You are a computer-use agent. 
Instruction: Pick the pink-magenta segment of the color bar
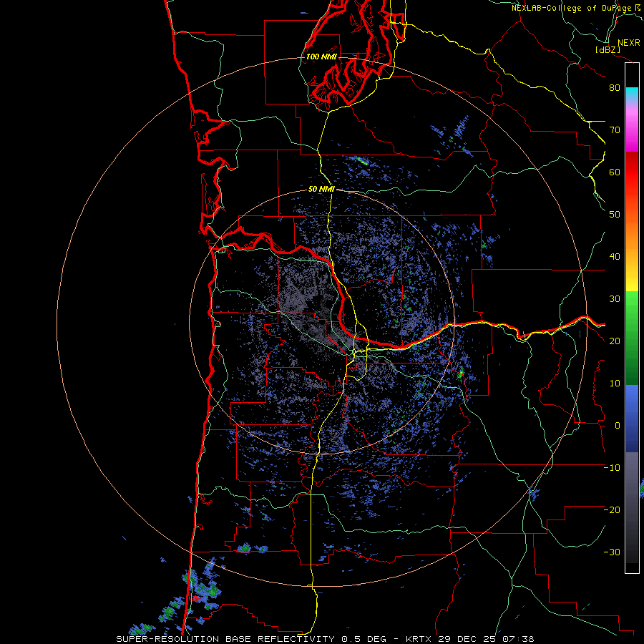632,128
